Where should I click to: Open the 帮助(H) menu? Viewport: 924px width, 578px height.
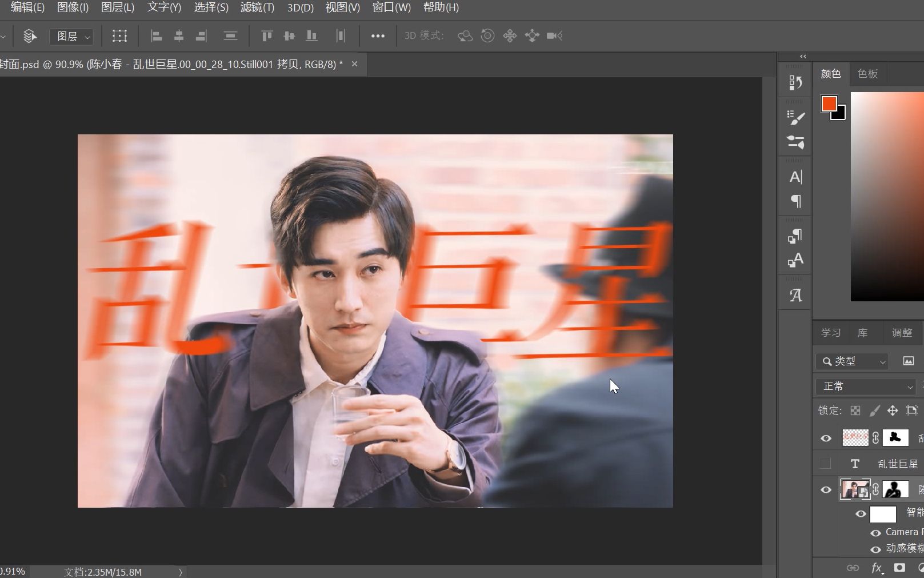coord(441,7)
